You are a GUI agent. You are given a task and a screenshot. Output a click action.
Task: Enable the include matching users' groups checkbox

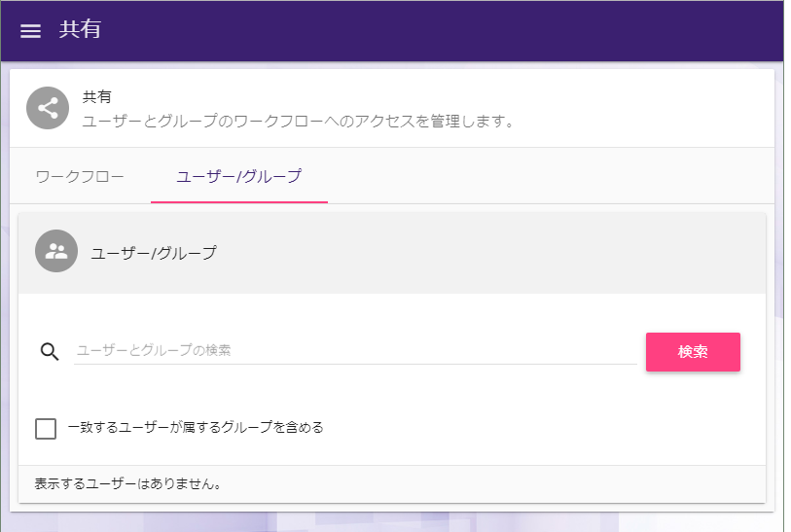coord(46,428)
